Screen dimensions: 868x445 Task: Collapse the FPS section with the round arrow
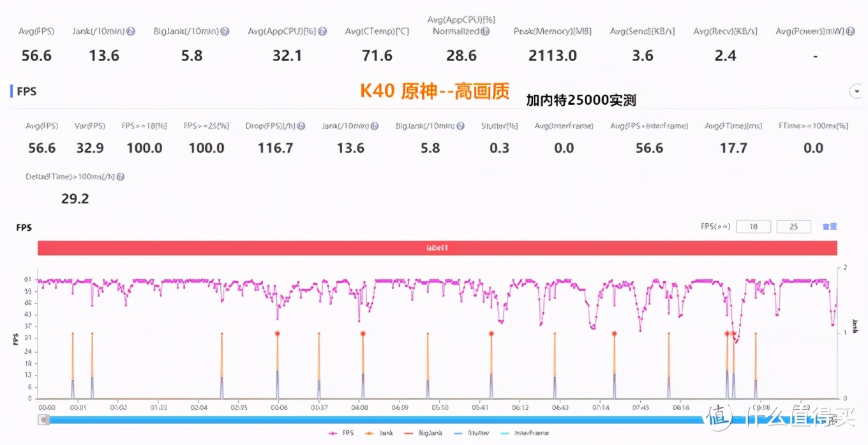857,92
